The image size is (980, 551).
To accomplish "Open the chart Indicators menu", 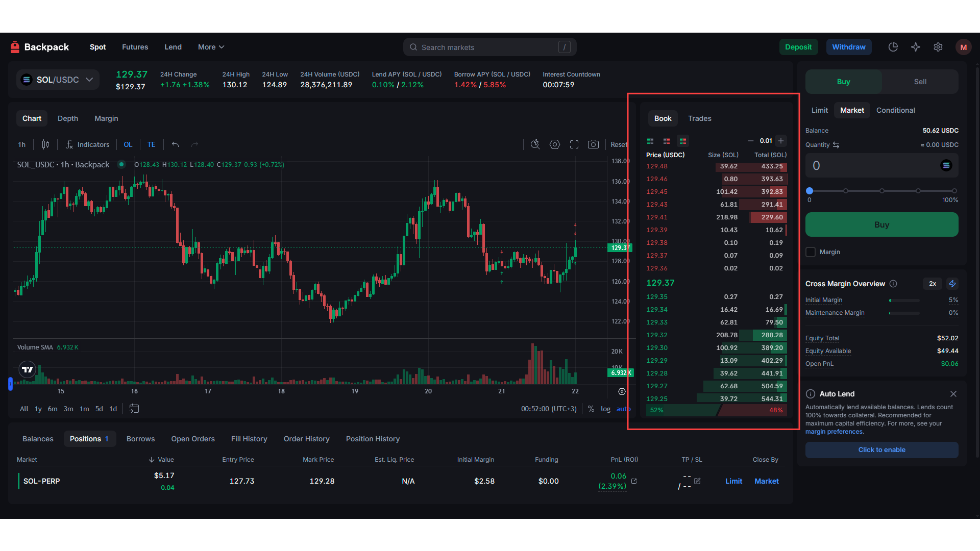I will pos(87,144).
